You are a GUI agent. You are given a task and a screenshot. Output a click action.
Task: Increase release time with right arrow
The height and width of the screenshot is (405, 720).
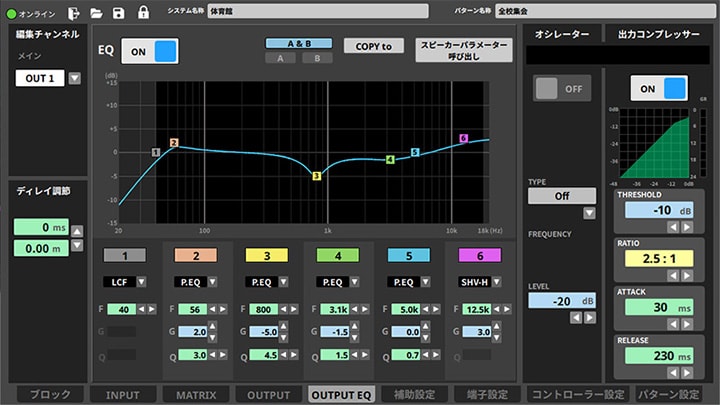point(687,372)
